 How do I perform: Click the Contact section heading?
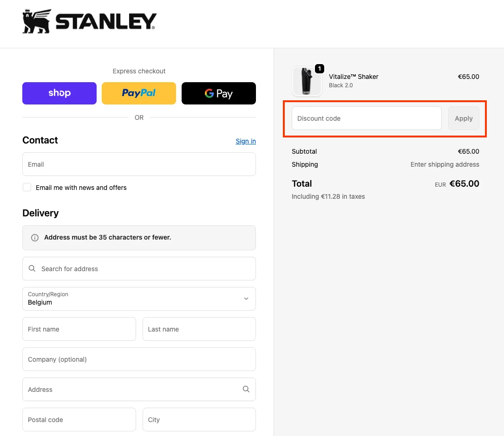(x=40, y=140)
